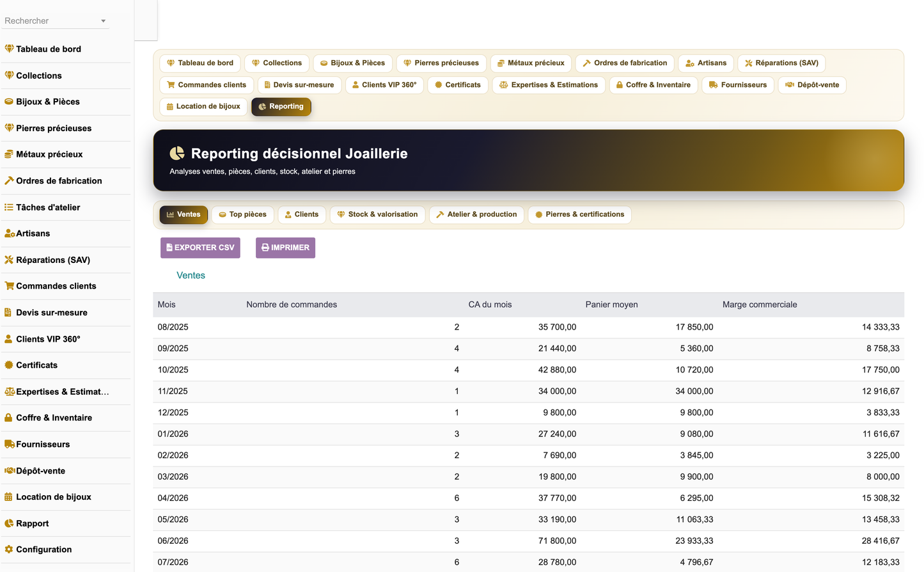Viewport: 924px width, 572px height.
Task: Open the Atelier & production tab
Action: pos(476,214)
